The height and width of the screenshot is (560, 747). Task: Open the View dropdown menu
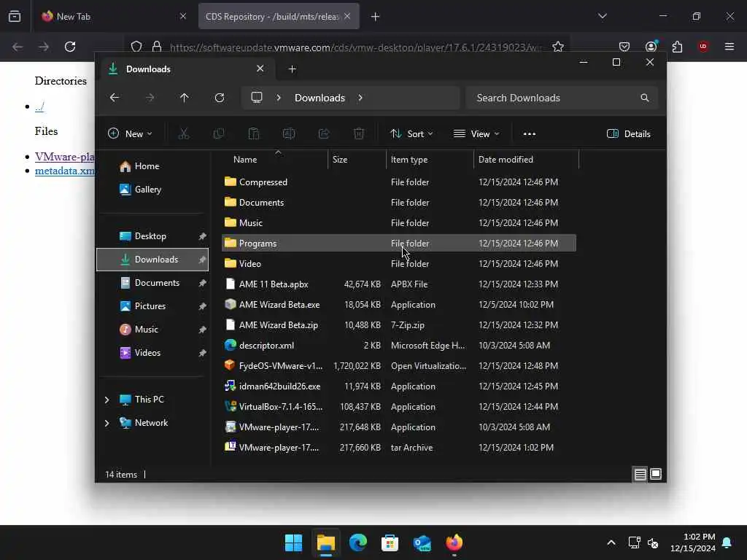pos(476,134)
